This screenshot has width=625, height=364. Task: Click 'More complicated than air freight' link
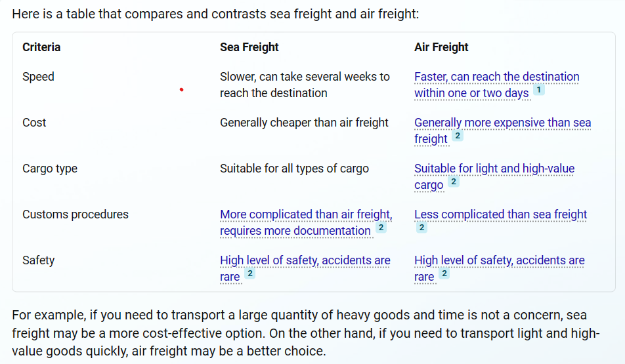pyautogui.click(x=305, y=214)
